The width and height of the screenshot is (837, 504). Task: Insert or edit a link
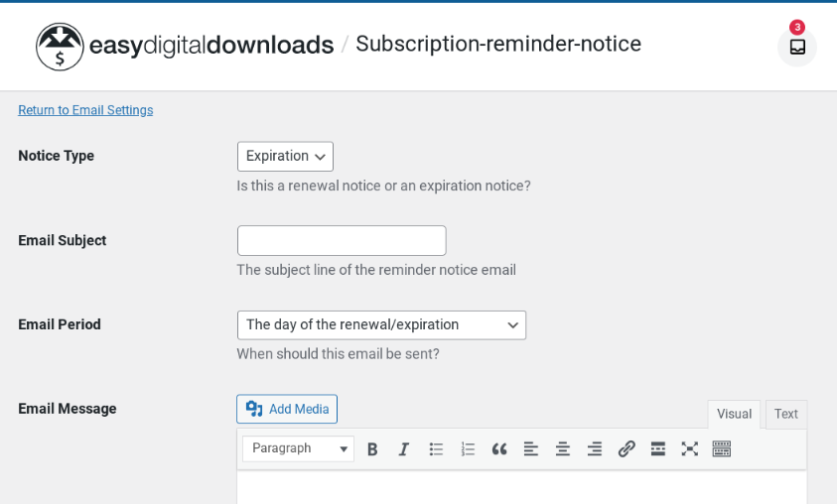click(627, 449)
